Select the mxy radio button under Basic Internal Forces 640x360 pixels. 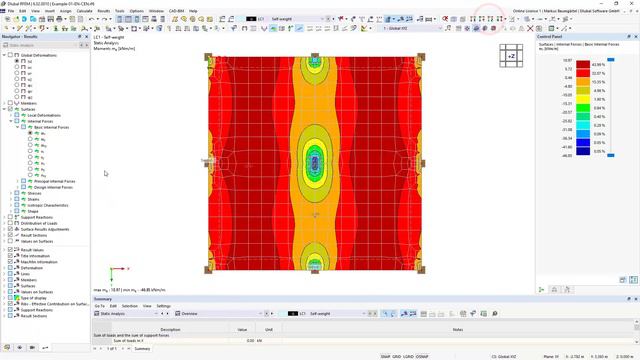coord(30,145)
